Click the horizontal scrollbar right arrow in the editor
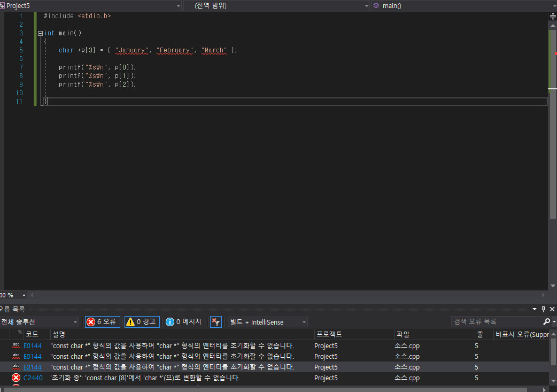 click(x=543, y=295)
